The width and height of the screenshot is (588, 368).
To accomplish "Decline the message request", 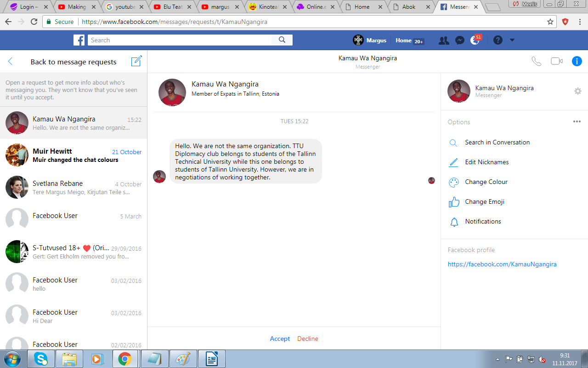I will pyautogui.click(x=308, y=339).
